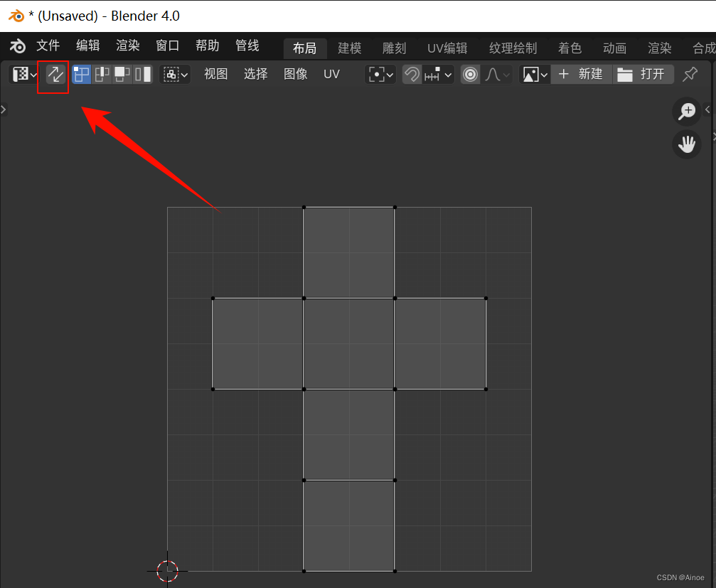Open snapping options dropdown

click(x=438, y=74)
